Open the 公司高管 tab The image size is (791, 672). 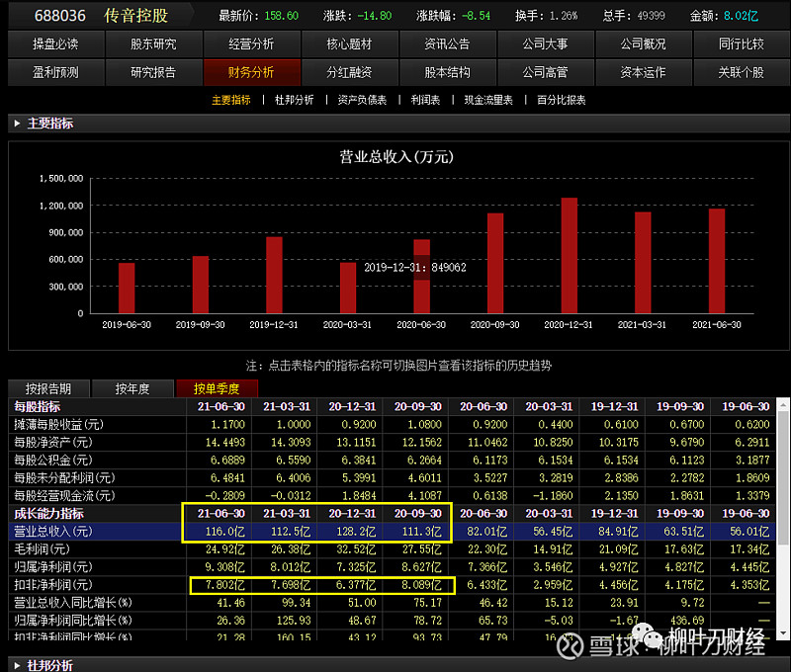(546, 72)
